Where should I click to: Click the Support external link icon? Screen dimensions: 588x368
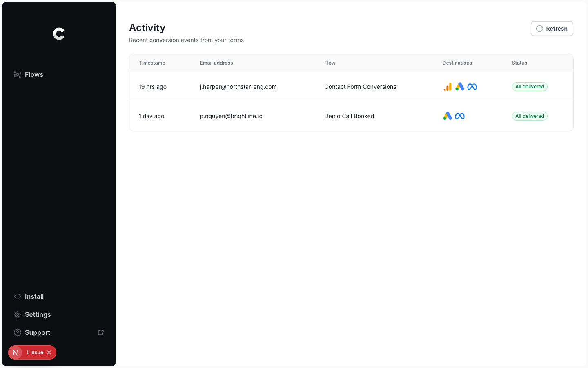(101, 332)
